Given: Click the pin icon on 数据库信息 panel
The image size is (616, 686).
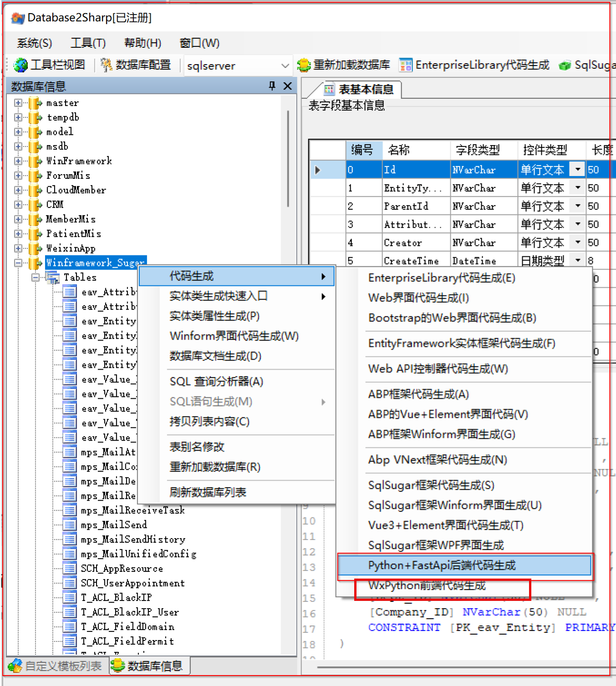Looking at the screenshot, I should [x=272, y=86].
